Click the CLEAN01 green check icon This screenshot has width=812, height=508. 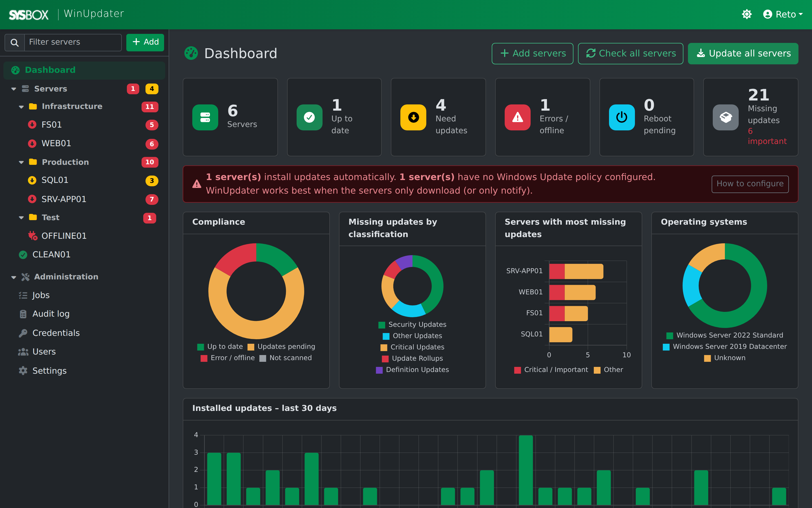(x=23, y=255)
